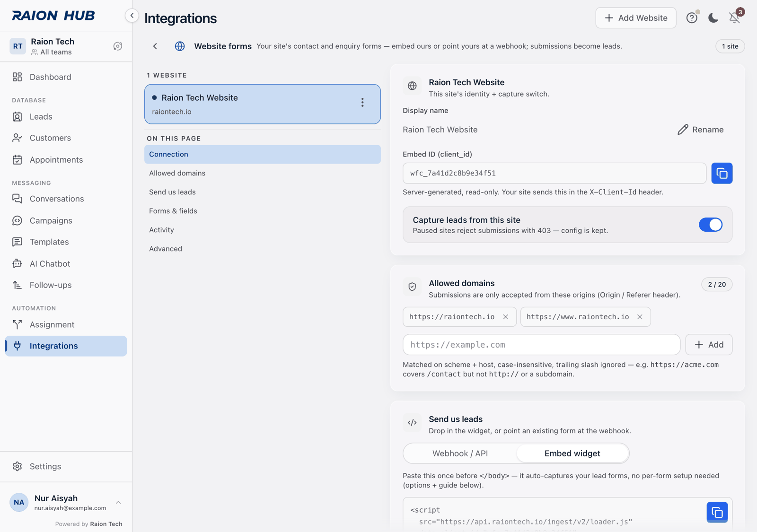Open Follow-ups in the sidebar
The height and width of the screenshot is (532, 757).
[x=66, y=285]
